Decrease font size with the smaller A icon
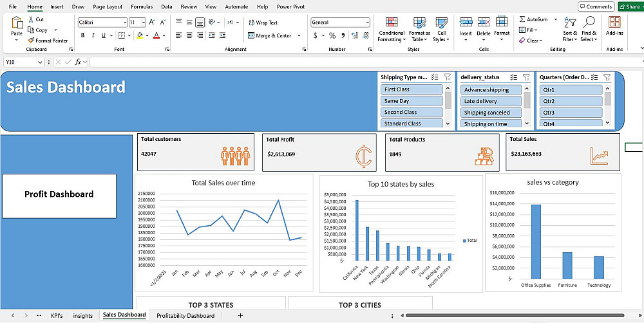This screenshot has height=323, width=644. point(163,22)
